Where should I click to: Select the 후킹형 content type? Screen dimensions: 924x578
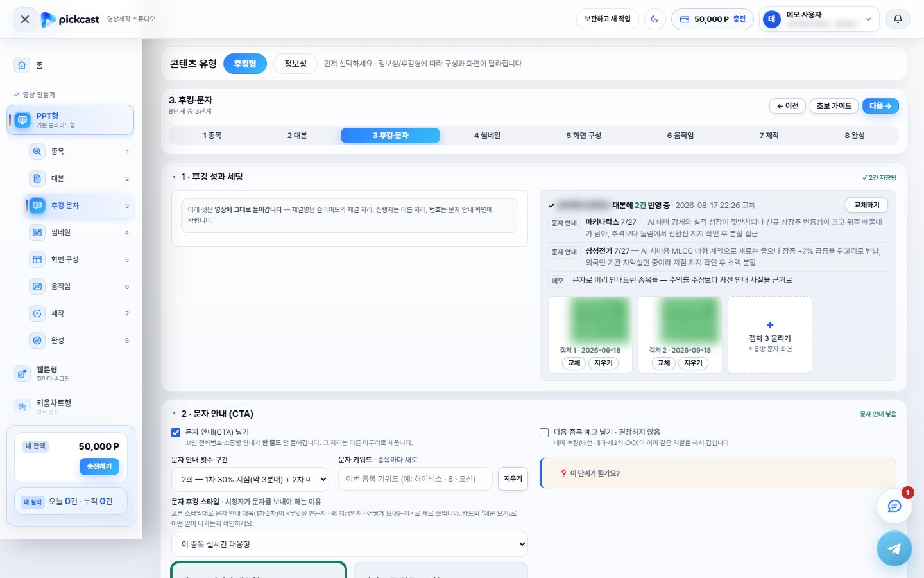point(245,64)
